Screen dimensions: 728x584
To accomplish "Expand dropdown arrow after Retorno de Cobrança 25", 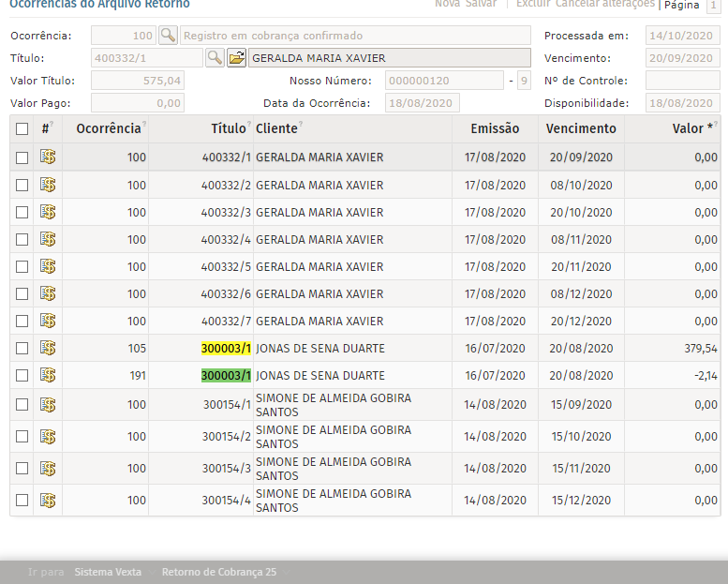I will pyautogui.click(x=286, y=572).
